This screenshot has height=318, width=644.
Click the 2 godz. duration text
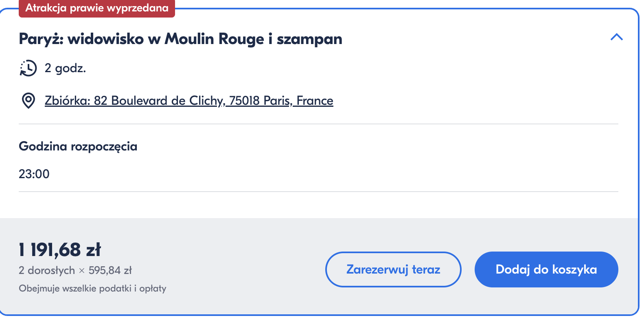65,68
